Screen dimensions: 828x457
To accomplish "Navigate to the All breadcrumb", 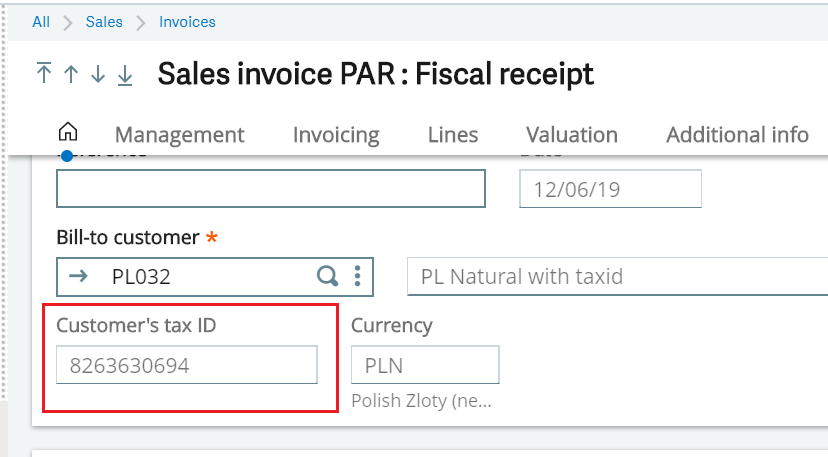I will point(41,22).
